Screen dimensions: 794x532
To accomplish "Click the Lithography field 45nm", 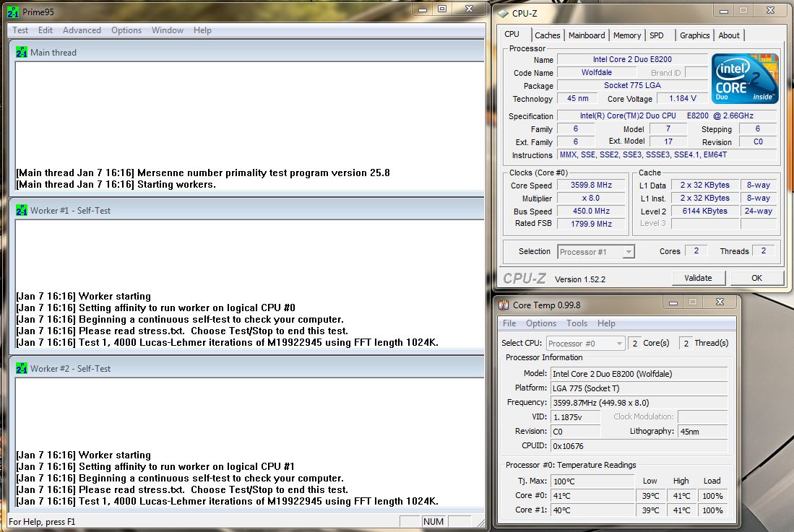I will point(703,432).
